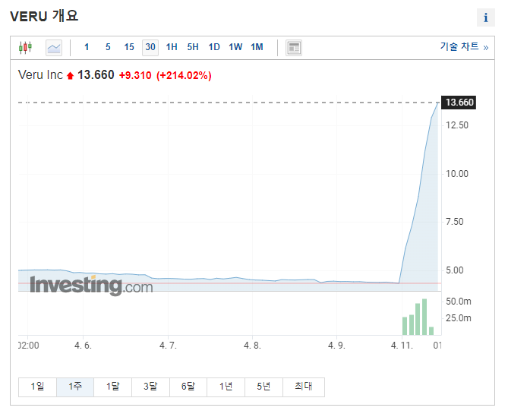508x420 pixels.
Task: Click the 12.50 price axis label
Action: click(x=457, y=125)
